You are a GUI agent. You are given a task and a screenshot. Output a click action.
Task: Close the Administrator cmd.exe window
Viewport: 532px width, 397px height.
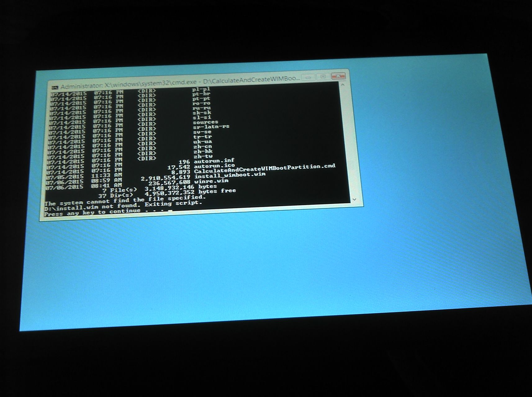(x=338, y=75)
